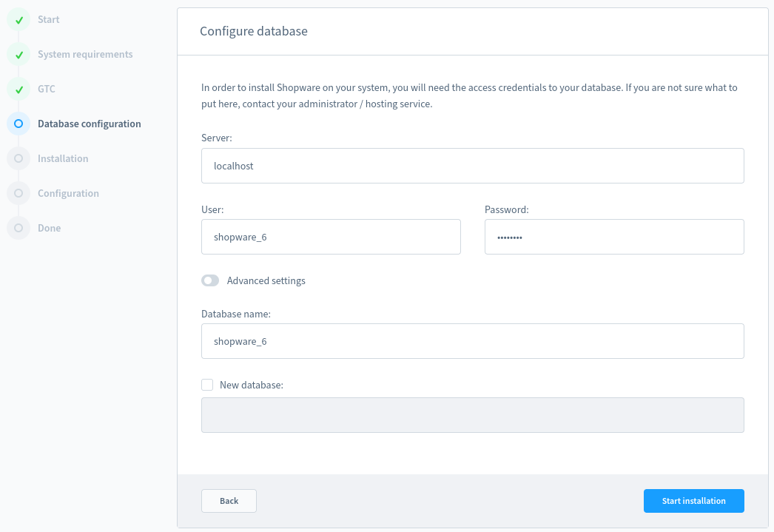Click the Server: field label
774x532 pixels.
point(217,138)
